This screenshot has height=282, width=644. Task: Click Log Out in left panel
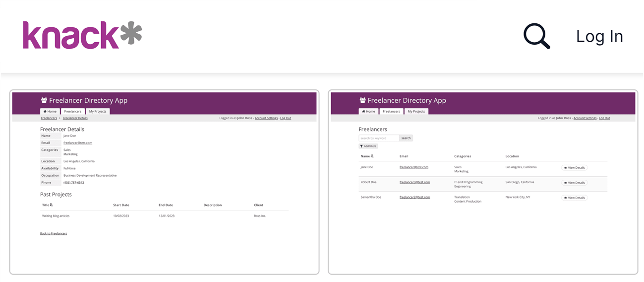click(x=286, y=118)
